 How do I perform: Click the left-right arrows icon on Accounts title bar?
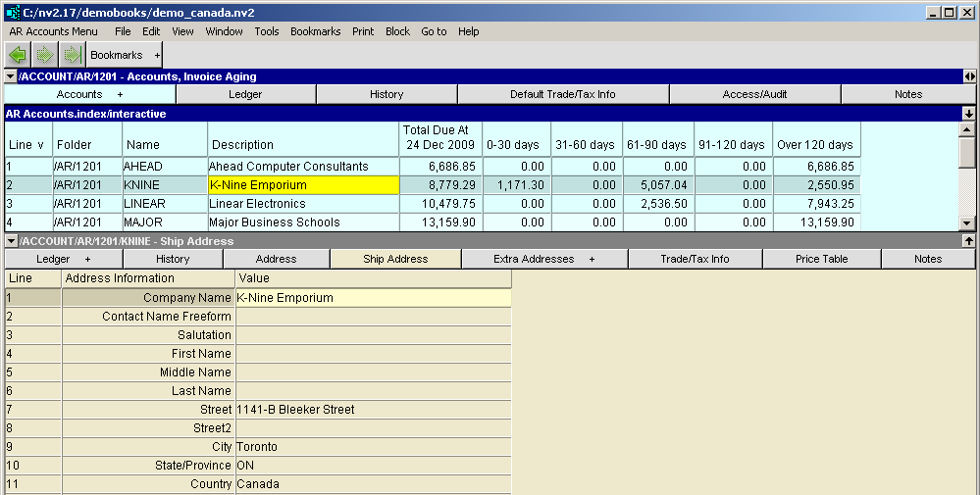(969, 76)
